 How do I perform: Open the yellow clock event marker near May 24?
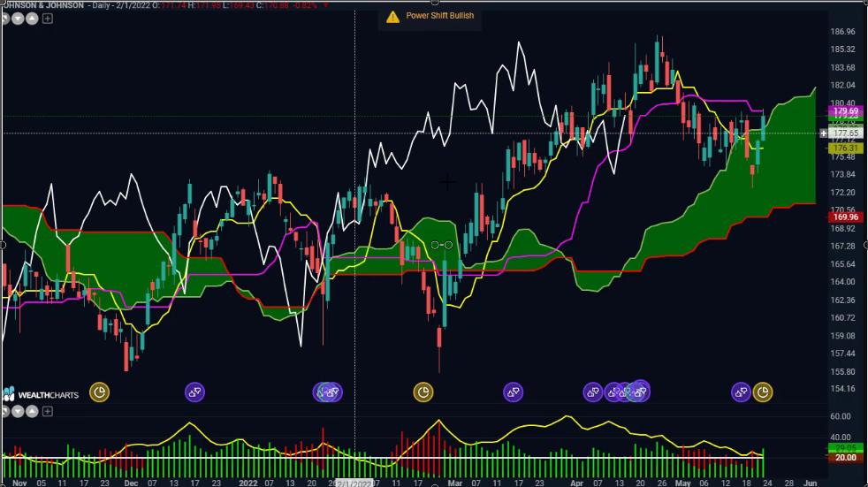coord(763,392)
